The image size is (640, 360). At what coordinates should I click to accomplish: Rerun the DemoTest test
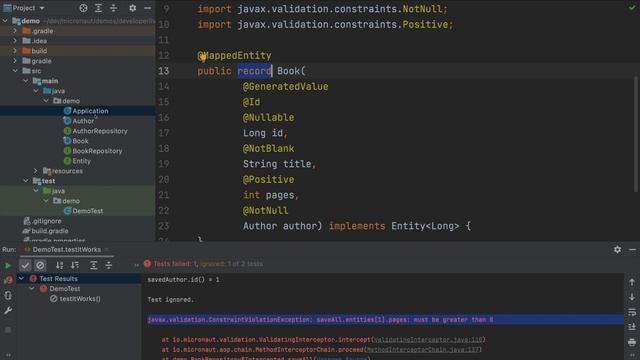click(8, 265)
